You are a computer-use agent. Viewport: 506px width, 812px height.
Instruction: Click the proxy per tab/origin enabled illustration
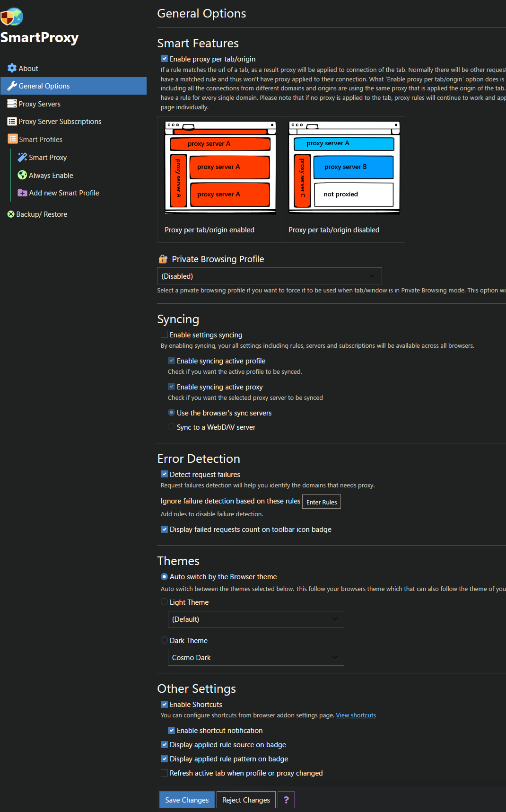pyautogui.click(x=220, y=168)
